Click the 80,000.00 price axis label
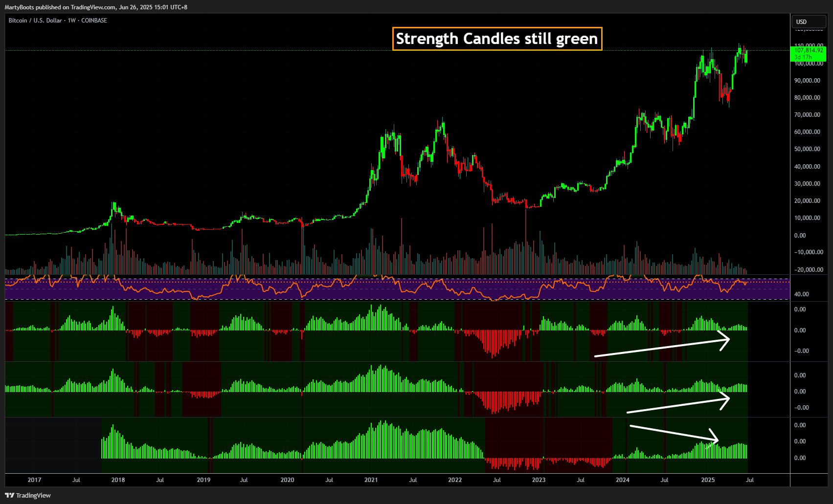Viewport: 833px width, 504px height. tap(808, 98)
